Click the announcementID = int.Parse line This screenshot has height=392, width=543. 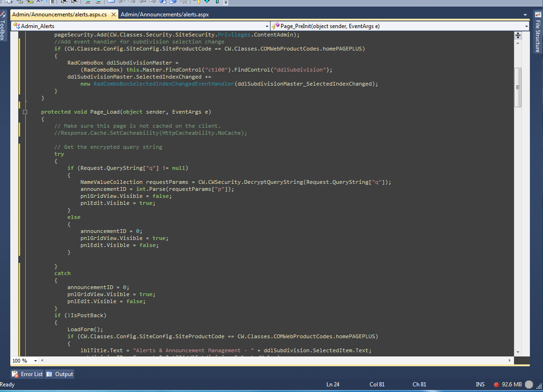pyautogui.click(x=157, y=189)
